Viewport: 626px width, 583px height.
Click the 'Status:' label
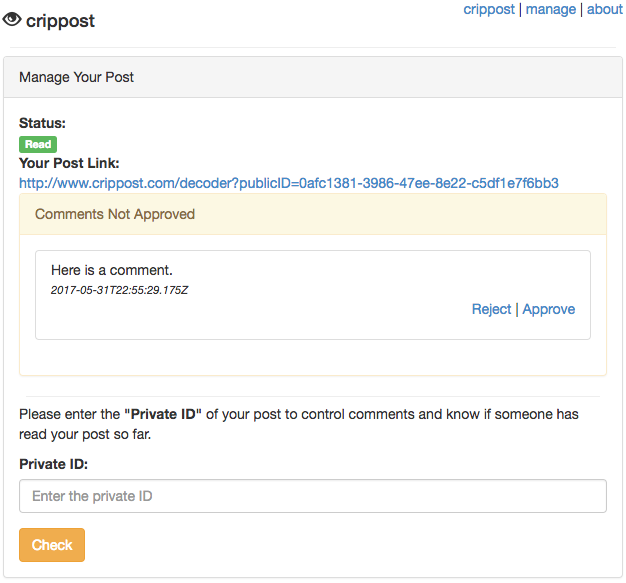42,123
